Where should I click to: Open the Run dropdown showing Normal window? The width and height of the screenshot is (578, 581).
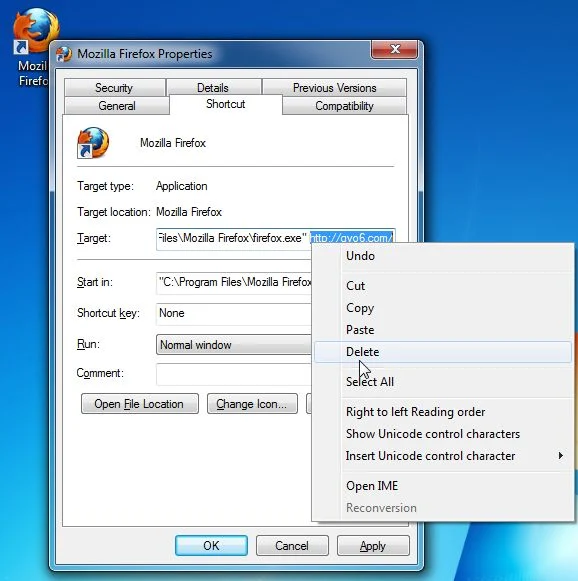pos(234,345)
